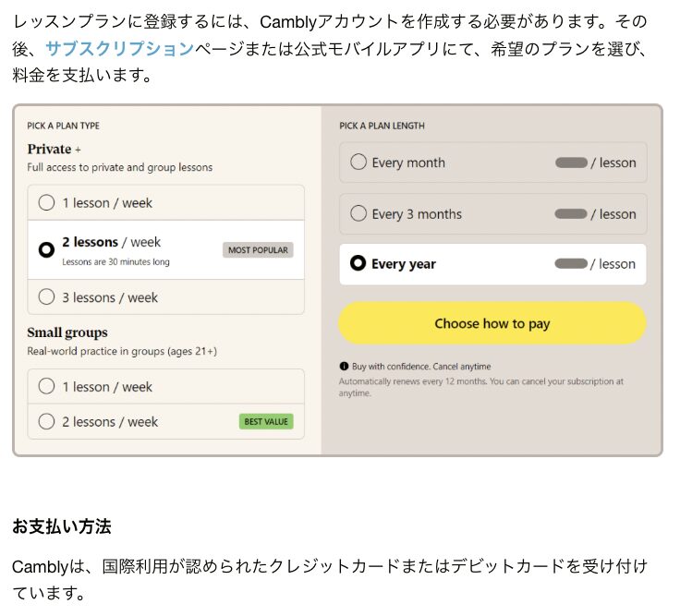680x616 pixels.
Task: Select Small groups 2 lessons / week radio
Action: (x=46, y=421)
